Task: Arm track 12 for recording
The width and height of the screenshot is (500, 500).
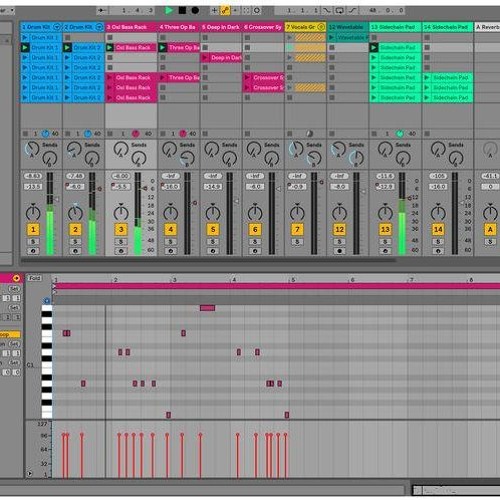Action: pyautogui.click(x=339, y=251)
